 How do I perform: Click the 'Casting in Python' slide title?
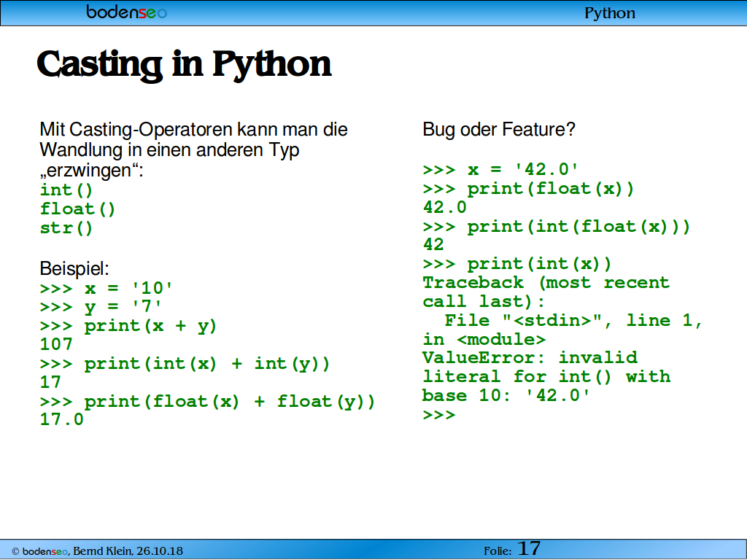tap(184, 64)
